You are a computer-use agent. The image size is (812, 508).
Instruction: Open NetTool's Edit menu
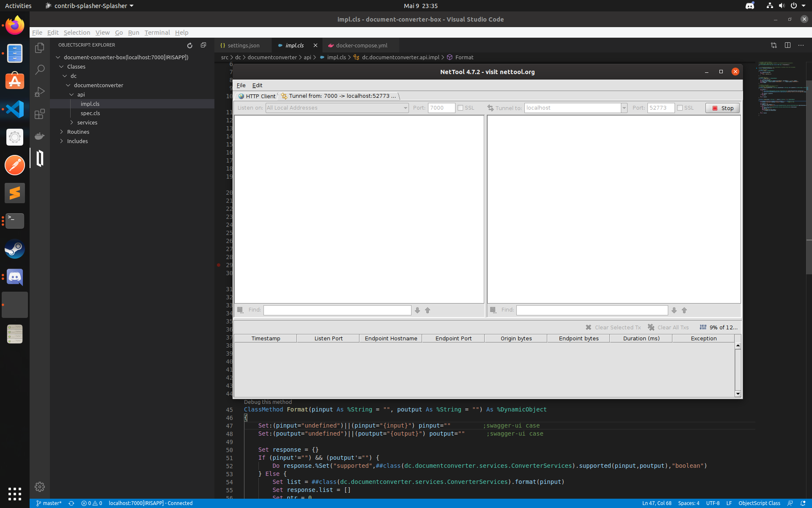pos(257,85)
